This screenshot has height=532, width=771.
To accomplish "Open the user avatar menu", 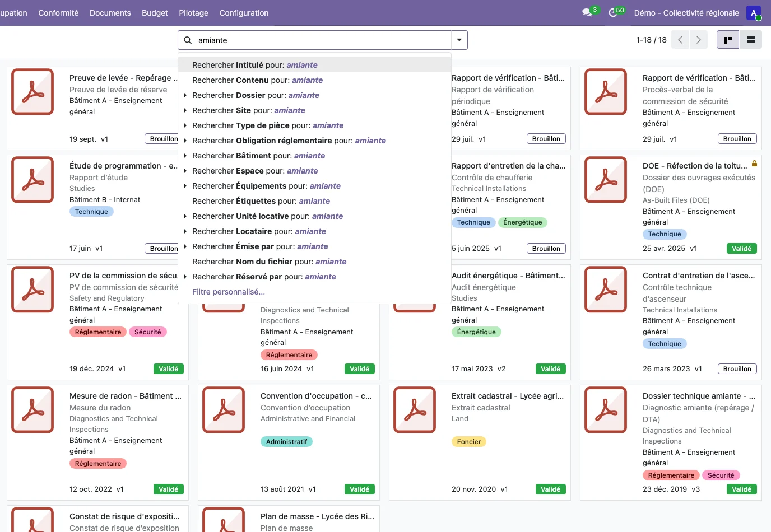I will 754,13.
